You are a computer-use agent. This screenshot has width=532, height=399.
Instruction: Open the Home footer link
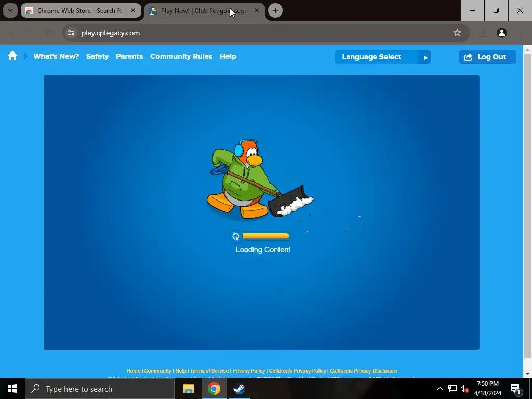click(x=134, y=371)
